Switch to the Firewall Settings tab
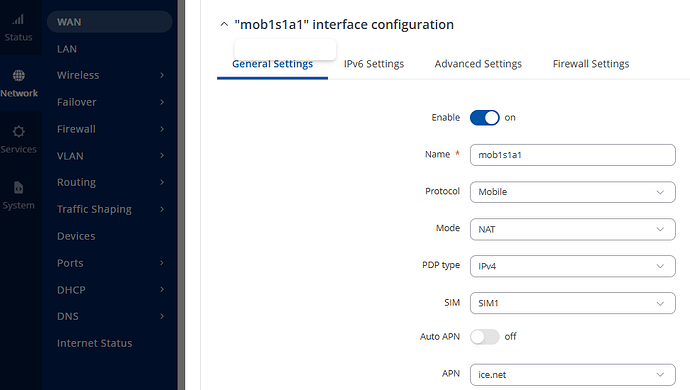Screen dimensions: 690x390 tap(591, 64)
